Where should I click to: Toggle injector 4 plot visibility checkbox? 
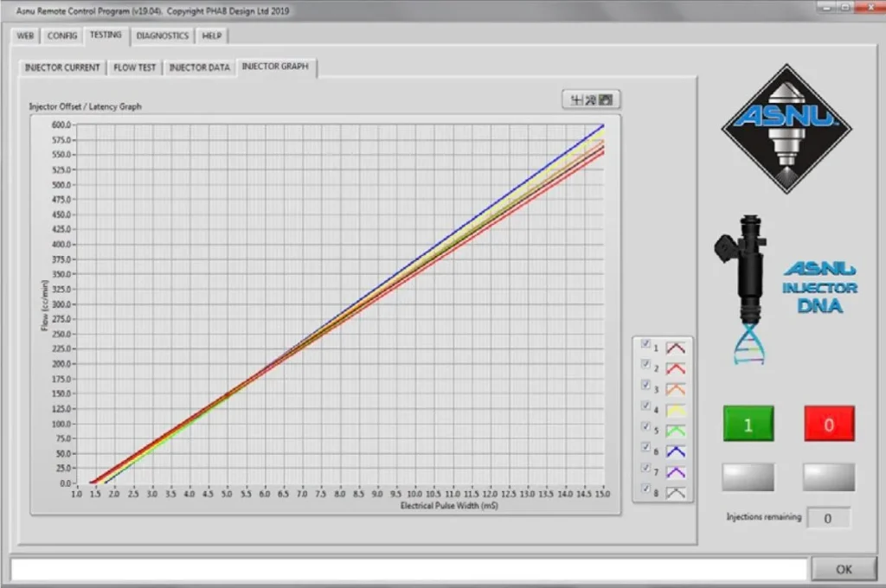pyautogui.click(x=645, y=406)
